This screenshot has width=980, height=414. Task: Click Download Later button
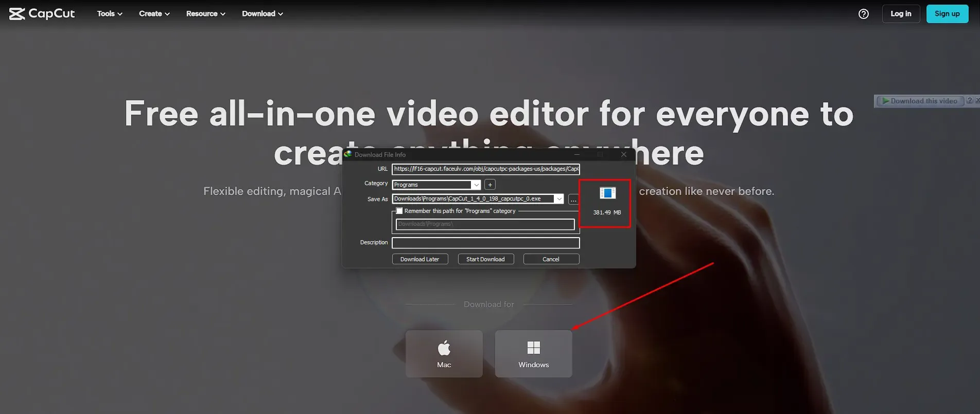(x=420, y=259)
